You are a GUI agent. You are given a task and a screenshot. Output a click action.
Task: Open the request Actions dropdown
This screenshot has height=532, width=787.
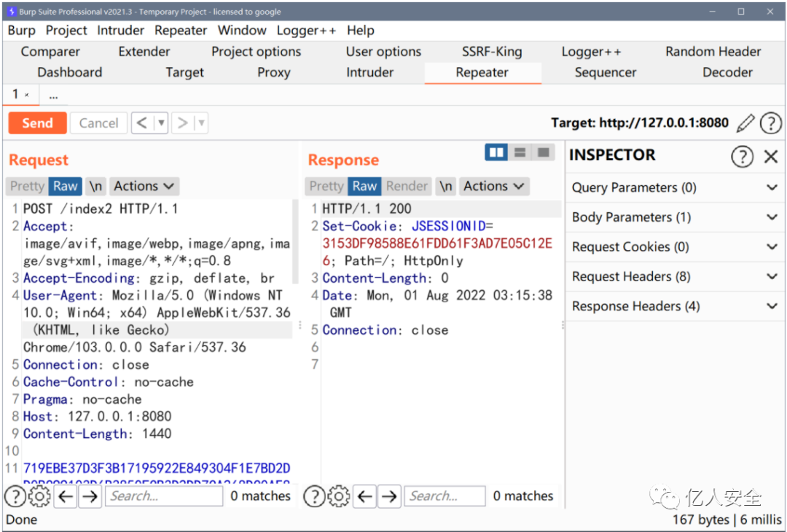point(144,187)
